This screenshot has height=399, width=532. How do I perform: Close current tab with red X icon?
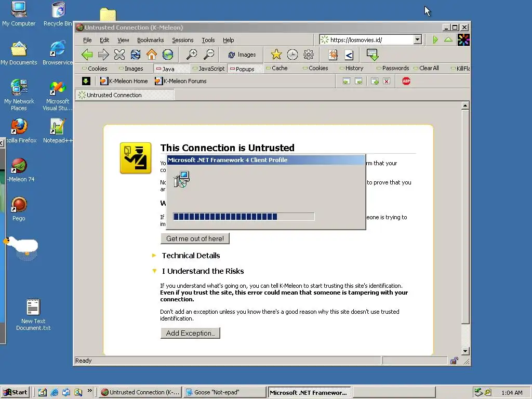coord(387,81)
